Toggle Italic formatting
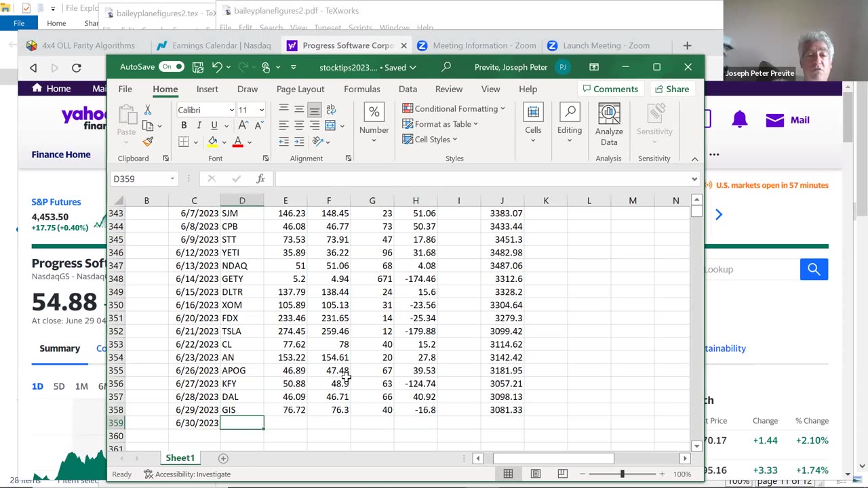 199,125
